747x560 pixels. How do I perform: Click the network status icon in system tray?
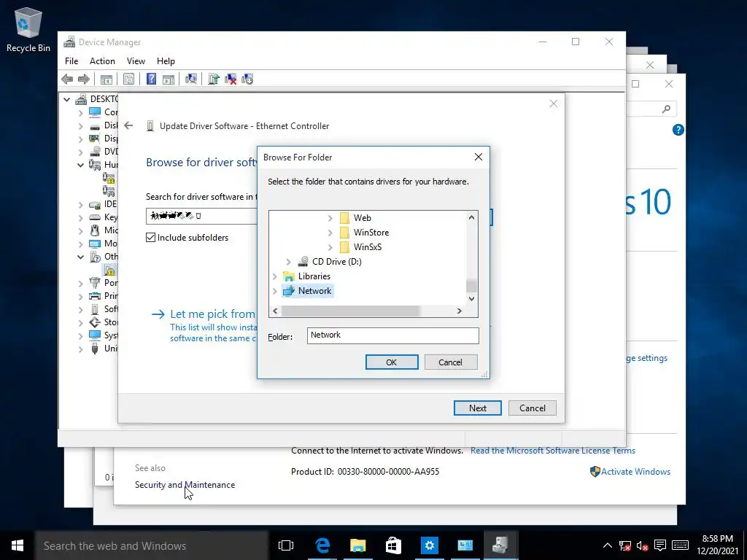pos(625,545)
